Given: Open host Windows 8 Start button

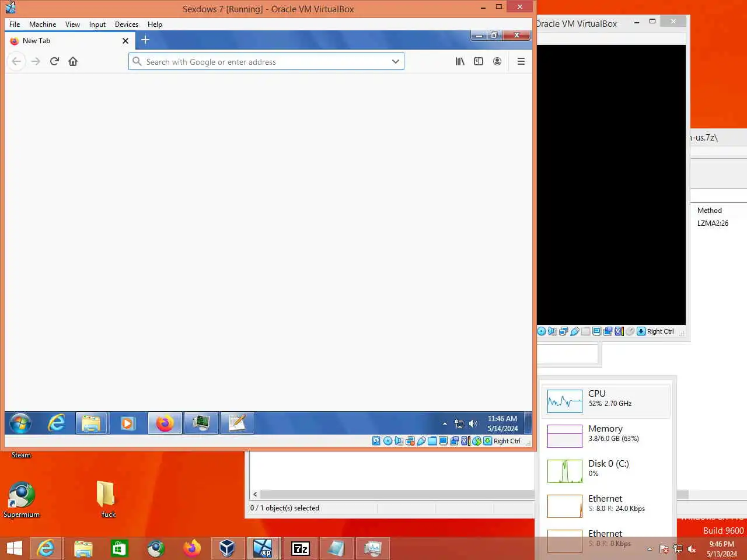Looking at the screenshot, I should pyautogui.click(x=15, y=548).
